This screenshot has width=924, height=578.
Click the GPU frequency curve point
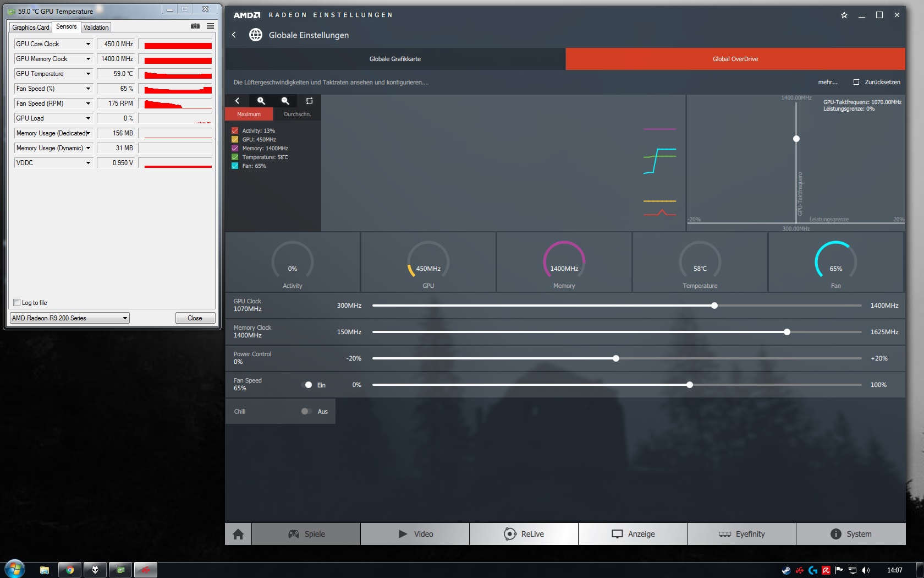coord(796,139)
